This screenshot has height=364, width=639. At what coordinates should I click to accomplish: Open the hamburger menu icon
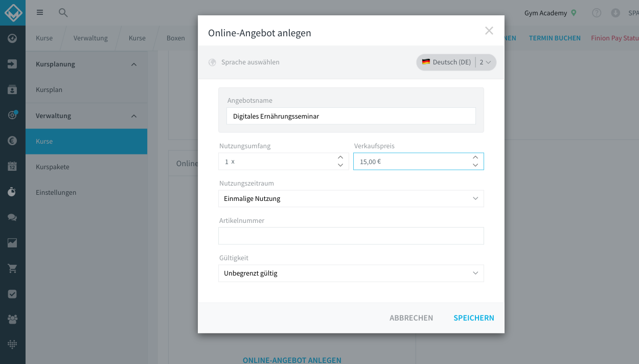pyautogui.click(x=40, y=13)
